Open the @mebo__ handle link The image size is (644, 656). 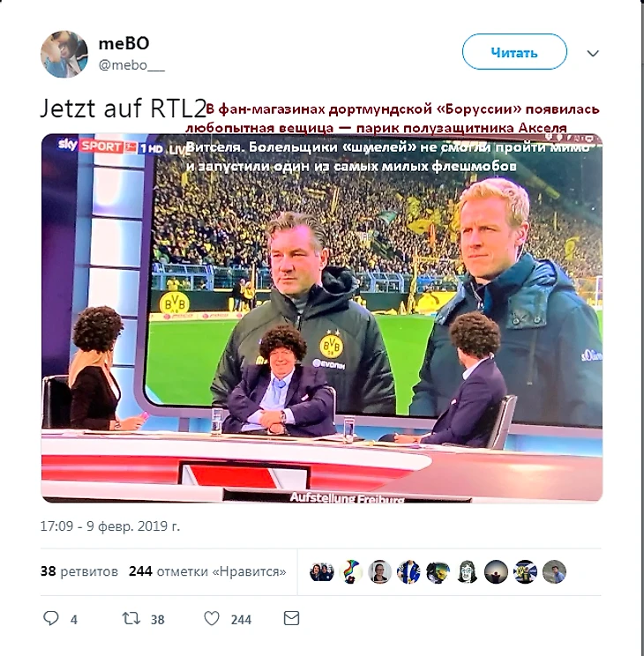(131, 65)
